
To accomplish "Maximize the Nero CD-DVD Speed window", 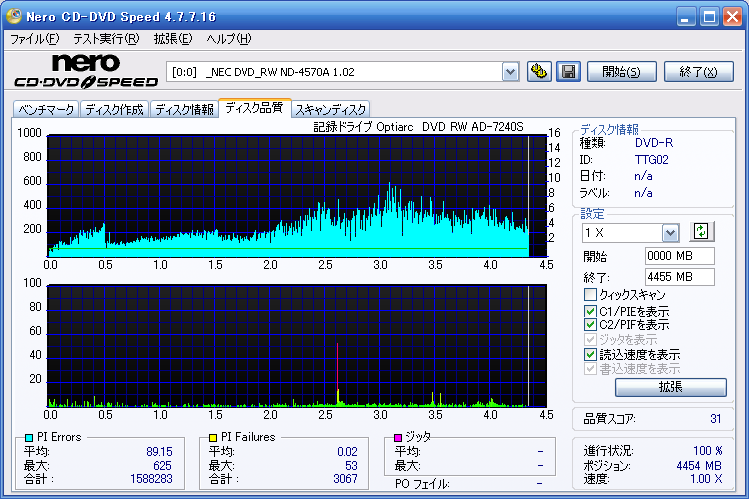I will (x=709, y=17).
